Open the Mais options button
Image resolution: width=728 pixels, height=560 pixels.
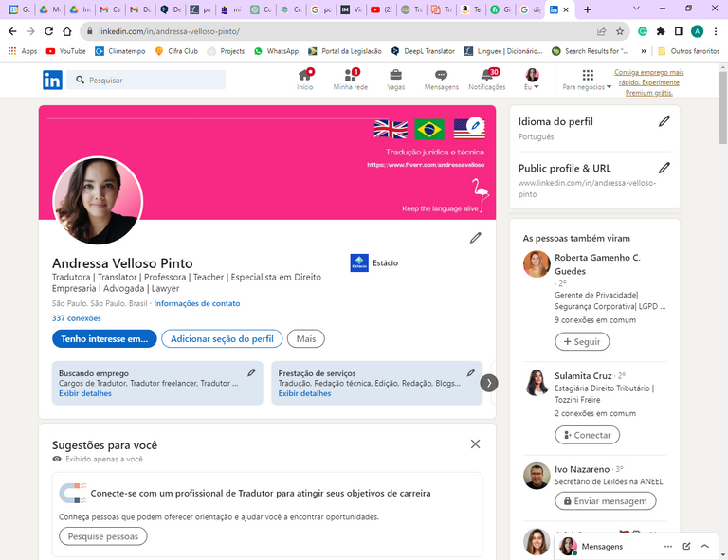point(305,339)
